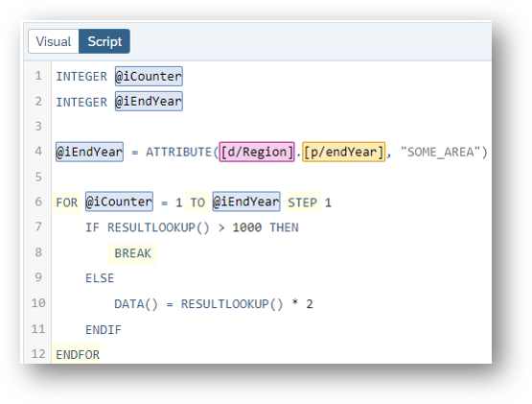Click the ENDIF keyword on line 11

(x=104, y=329)
